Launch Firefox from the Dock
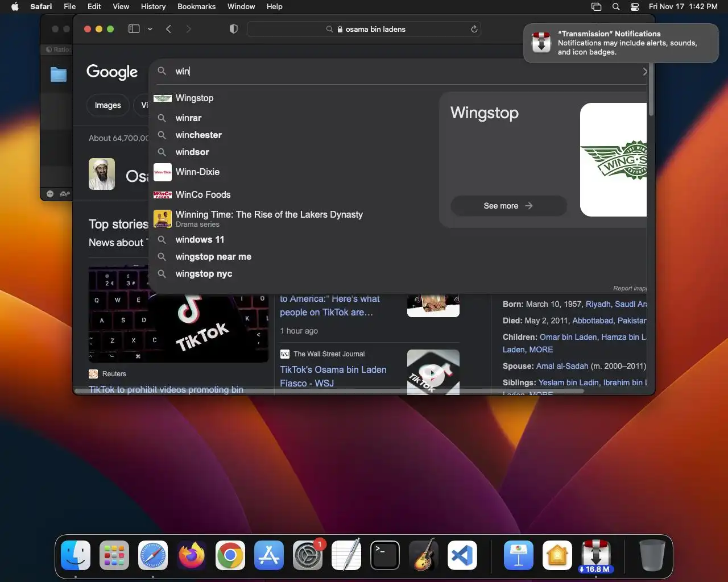The image size is (728, 582). click(192, 555)
